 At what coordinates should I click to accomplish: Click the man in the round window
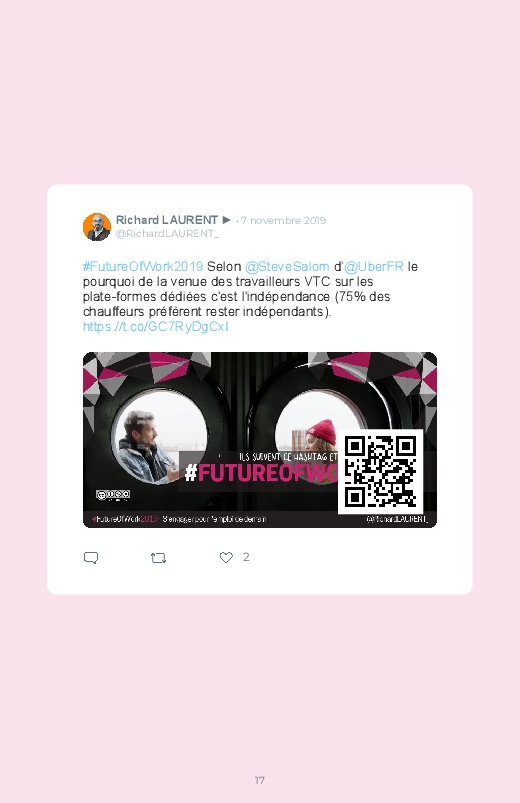point(145,447)
